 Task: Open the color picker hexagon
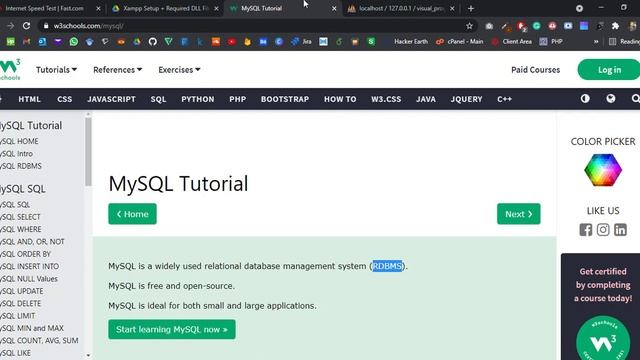coord(603,170)
